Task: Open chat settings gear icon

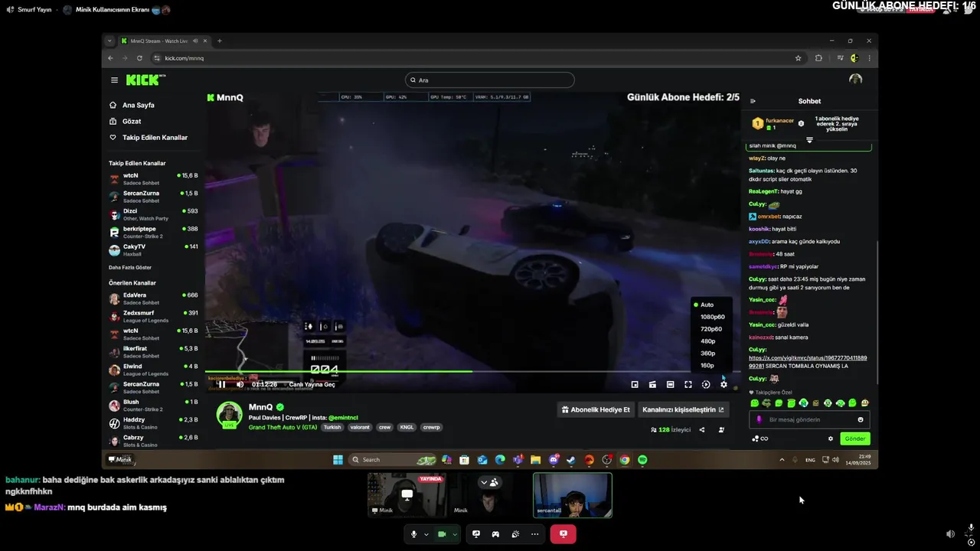Action: point(831,439)
